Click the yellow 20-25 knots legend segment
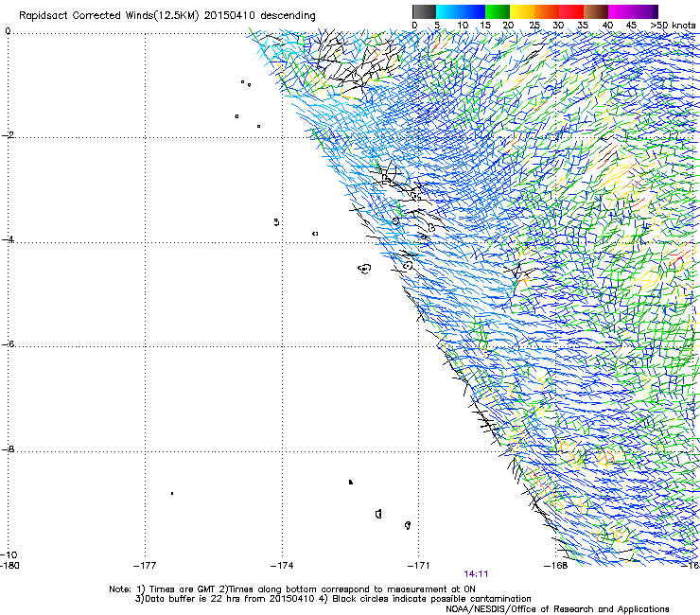Viewport: 700px width, 615px height. 522,11
